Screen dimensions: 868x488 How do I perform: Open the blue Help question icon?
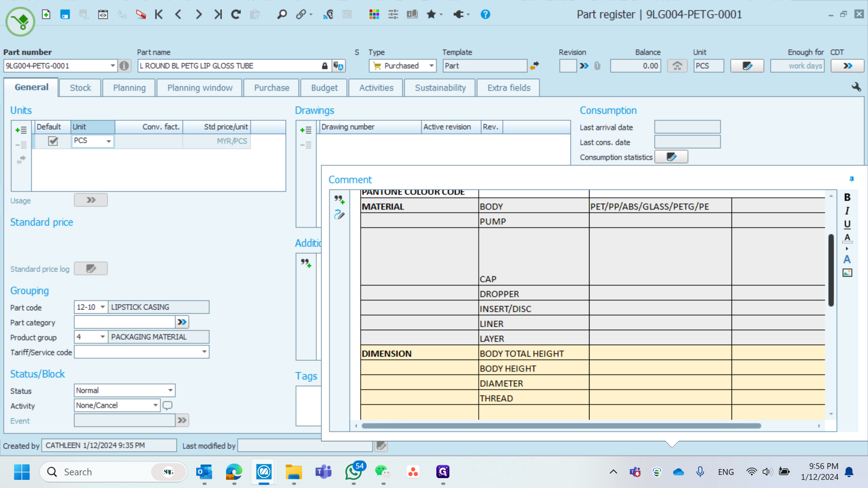(x=486, y=14)
